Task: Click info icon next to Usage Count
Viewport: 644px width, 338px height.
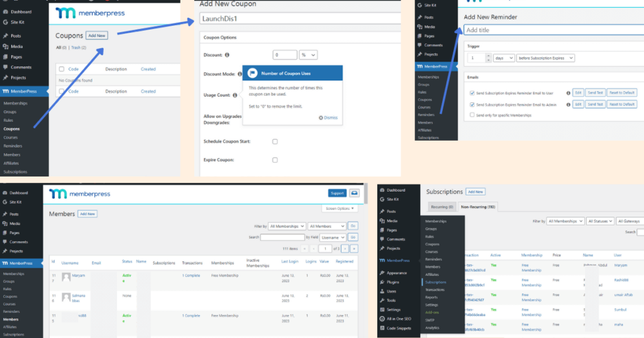Action: (x=235, y=95)
